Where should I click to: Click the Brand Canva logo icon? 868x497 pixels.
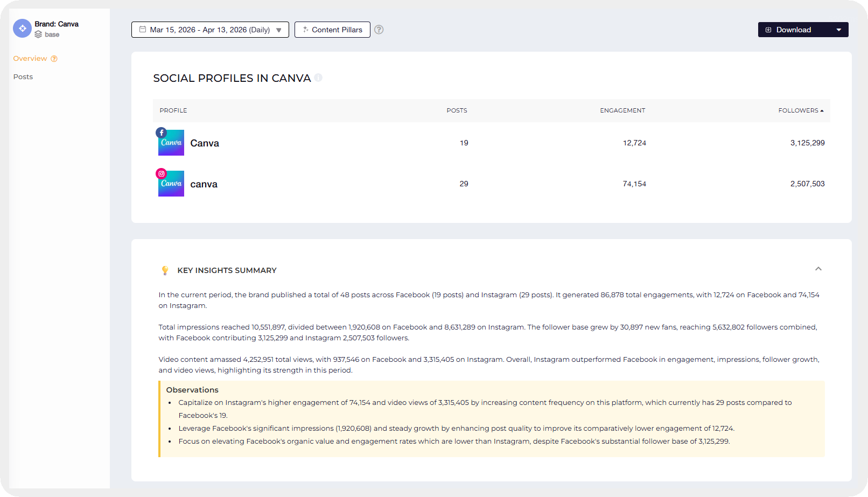(22, 28)
